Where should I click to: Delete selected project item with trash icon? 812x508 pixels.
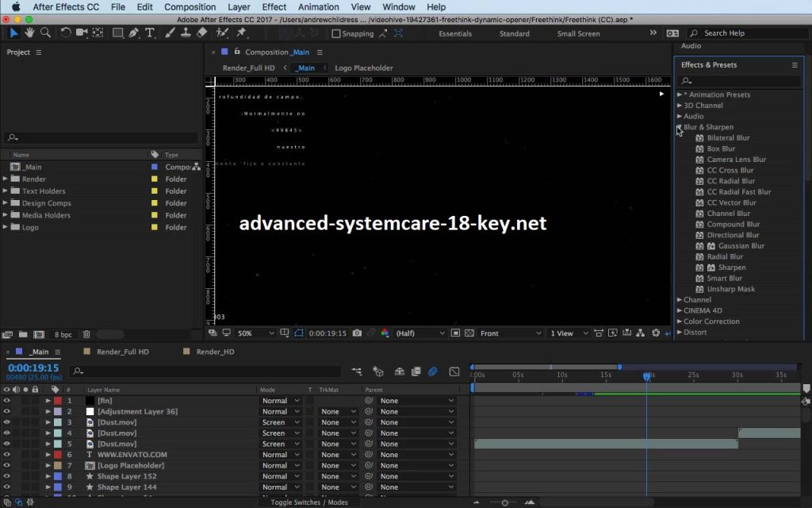coord(86,335)
